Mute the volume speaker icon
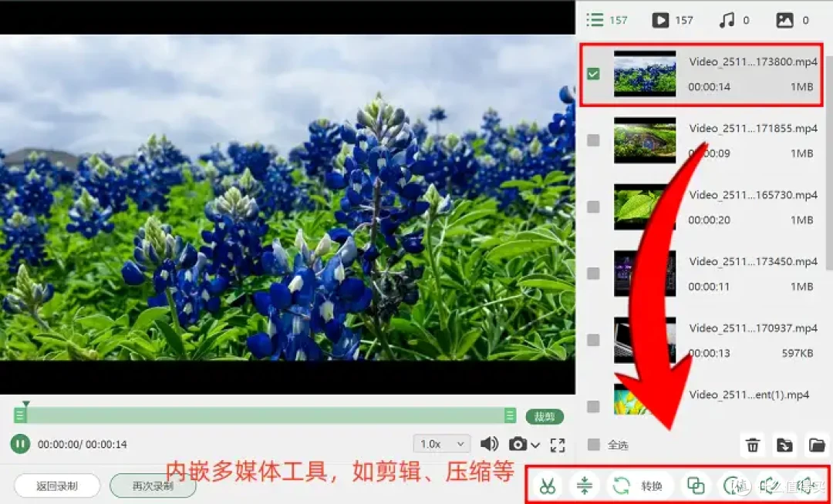This screenshot has width=833, height=504. tap(489, 444)
